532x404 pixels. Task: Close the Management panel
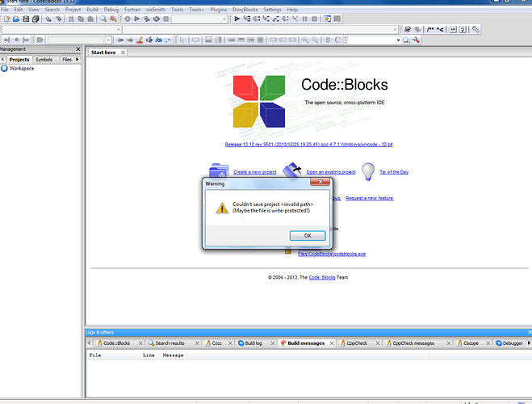point(78,49)
